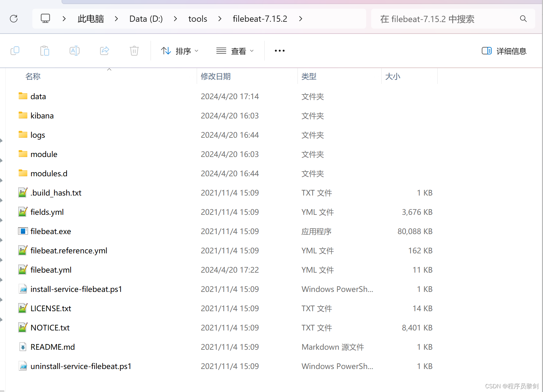The image size is (543, 392).
Task: Toggle the 详细信息 details pane
Action: (x=504, y=51)
